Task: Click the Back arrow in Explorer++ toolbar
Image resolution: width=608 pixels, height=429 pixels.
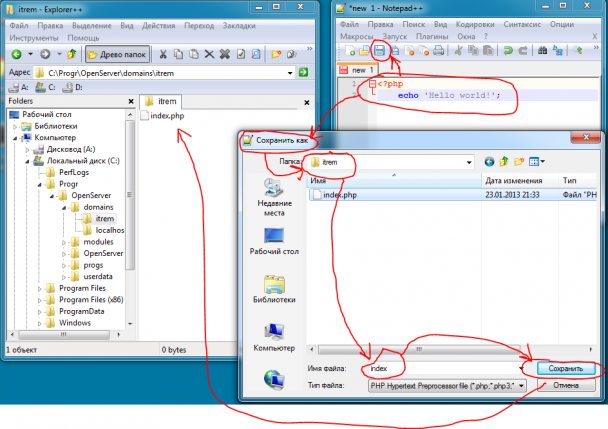Action: [16, 54]
